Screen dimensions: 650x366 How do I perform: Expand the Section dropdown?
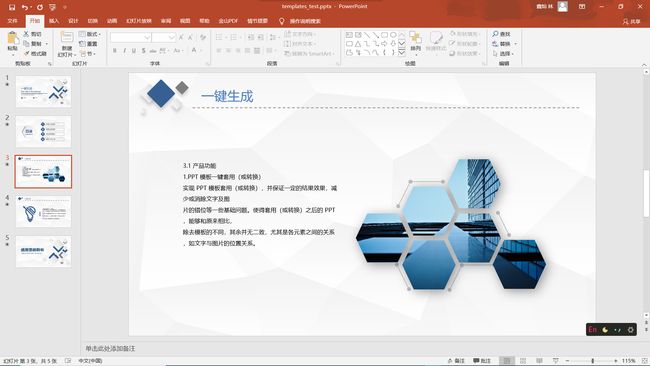(87, 54)
